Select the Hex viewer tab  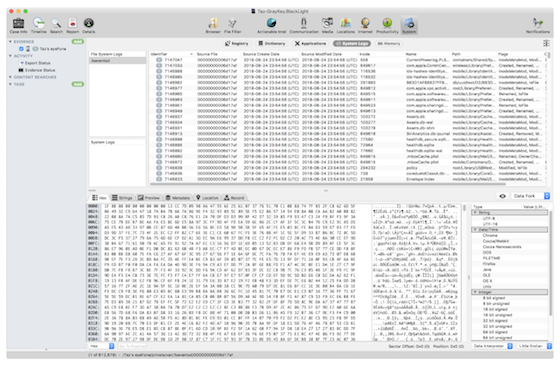tap(99, 197)
